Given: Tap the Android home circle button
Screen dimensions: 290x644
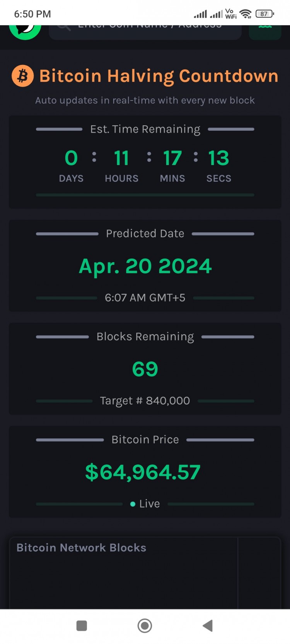Looking at the screenshot, I should (x=145, y=625).
